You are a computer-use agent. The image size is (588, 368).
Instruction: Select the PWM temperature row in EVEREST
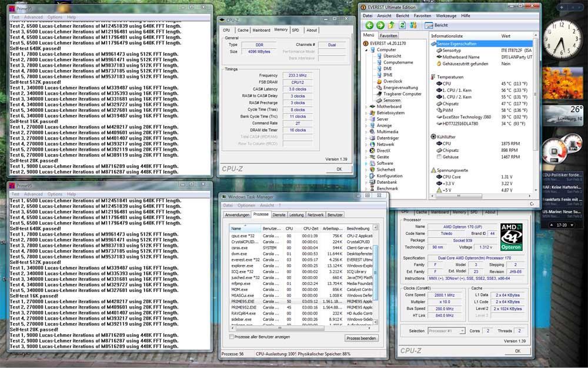(482, 111)
